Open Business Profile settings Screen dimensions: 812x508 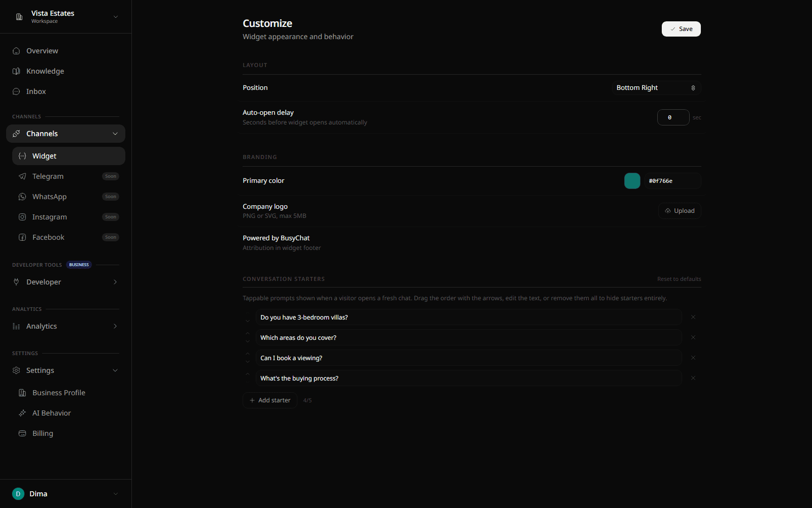(x=69, y=393)
